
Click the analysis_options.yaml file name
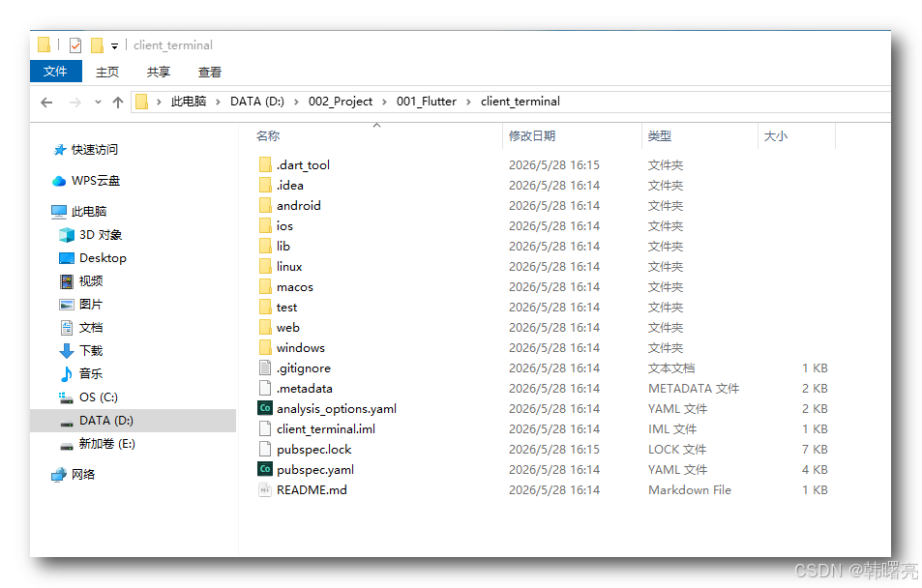[x=337, y=409]
